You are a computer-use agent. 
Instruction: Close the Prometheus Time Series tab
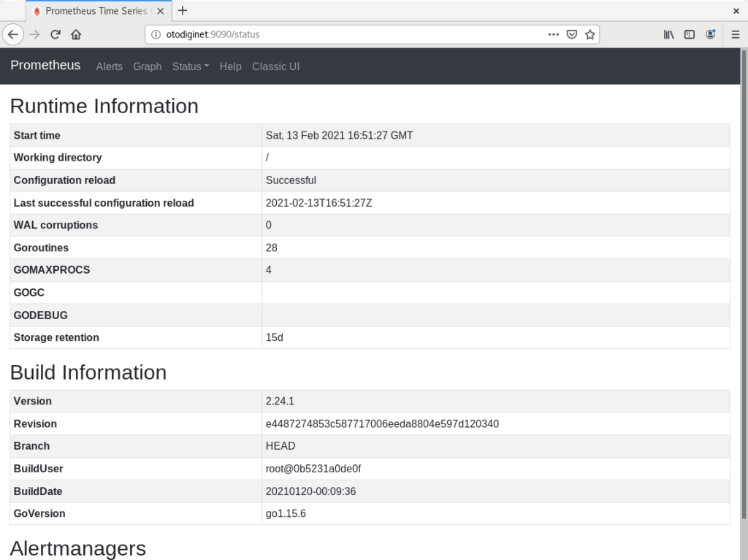(x=161, y=11)
